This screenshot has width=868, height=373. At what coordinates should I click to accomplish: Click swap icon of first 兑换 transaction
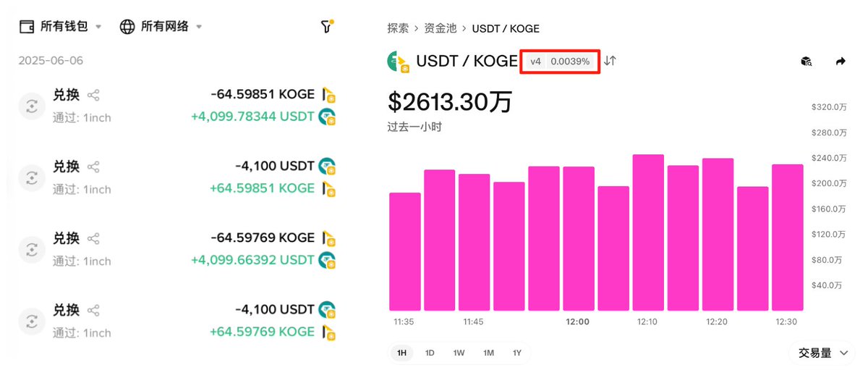pos(32,106)
